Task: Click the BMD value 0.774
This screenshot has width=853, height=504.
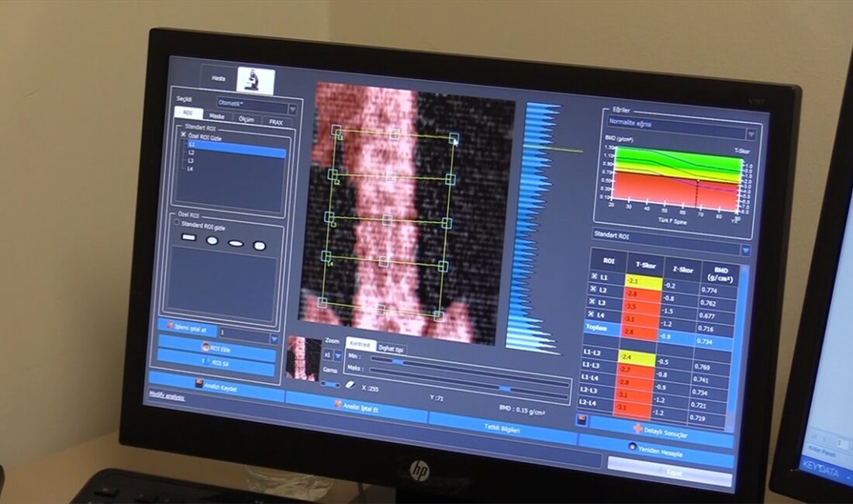Action: (709, 290)
